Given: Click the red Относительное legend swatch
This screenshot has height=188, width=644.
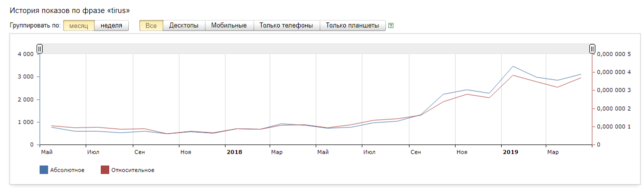Looking at the screenshot, I should pos(105,170).
